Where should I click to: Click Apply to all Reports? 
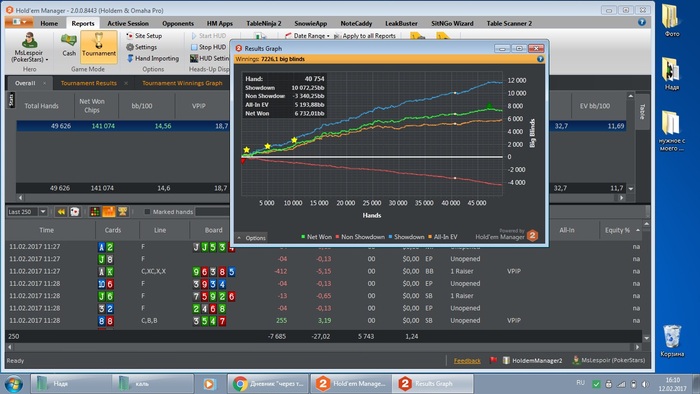(x=365, y=36)
